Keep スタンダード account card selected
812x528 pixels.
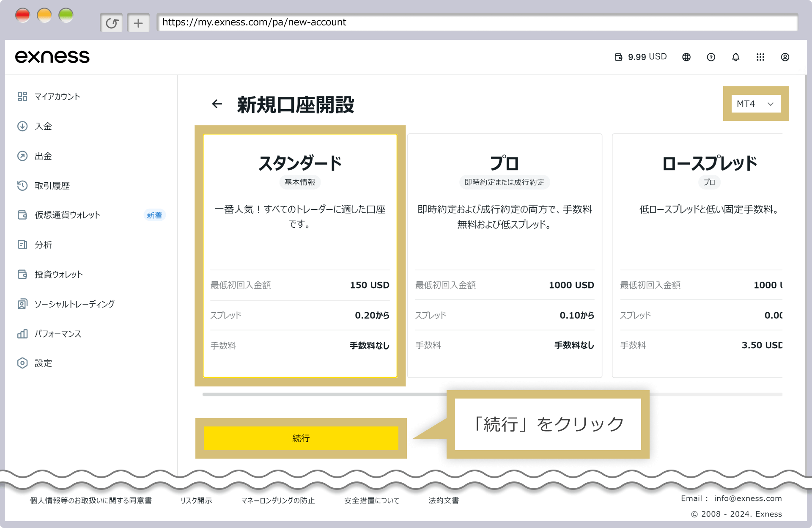click(300, 254)
